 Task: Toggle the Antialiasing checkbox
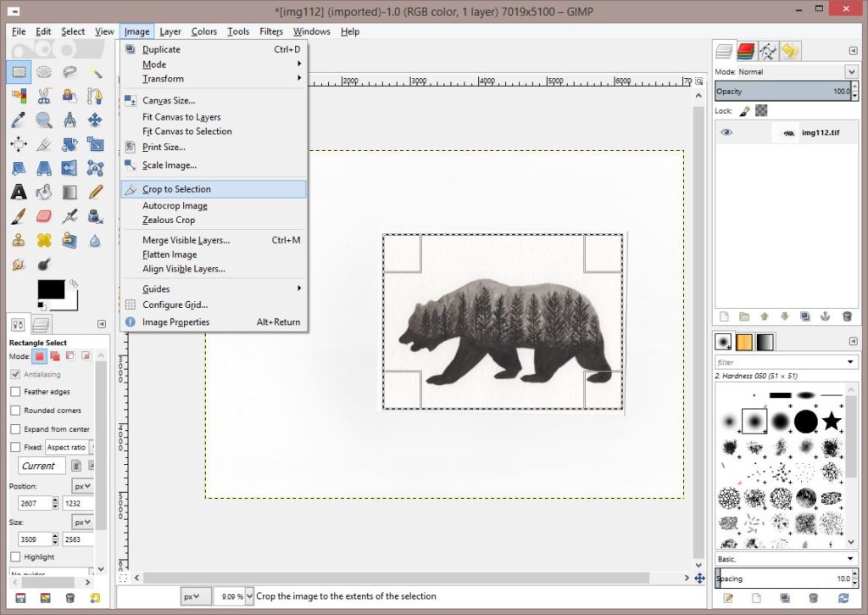tap(15, 375)
